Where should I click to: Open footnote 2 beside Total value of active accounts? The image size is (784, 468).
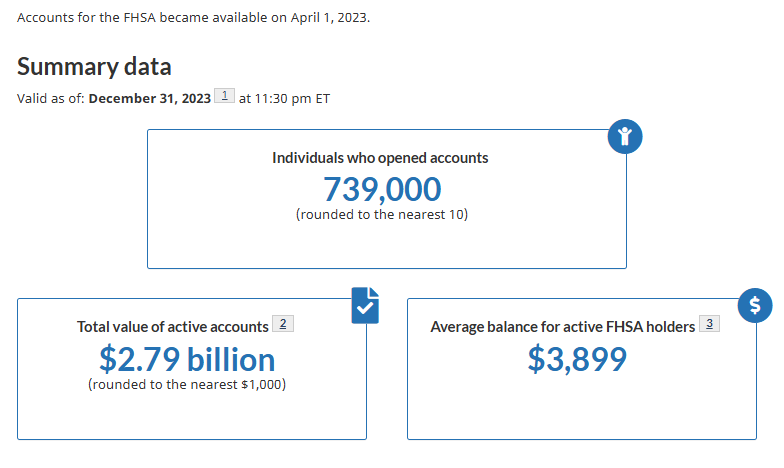click(x=283, y=324)
